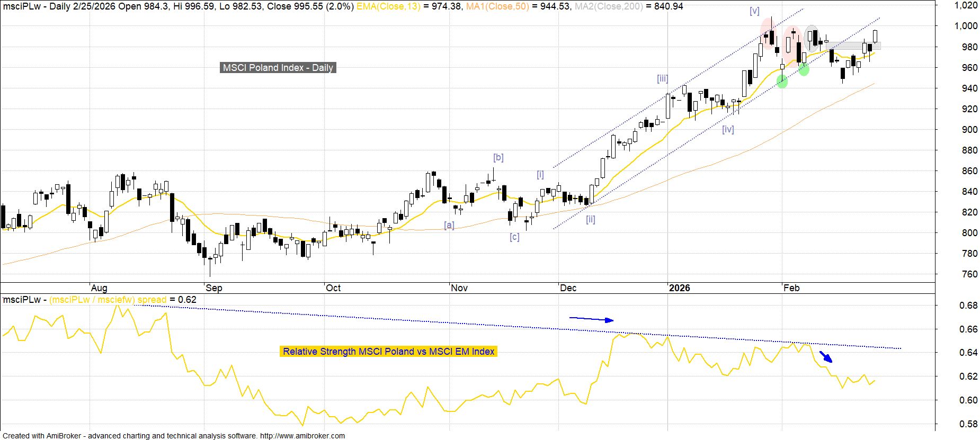The image size is (980, 440).
Task: Select the MA1(Close,50) legend entry
Action: (497, 6)
